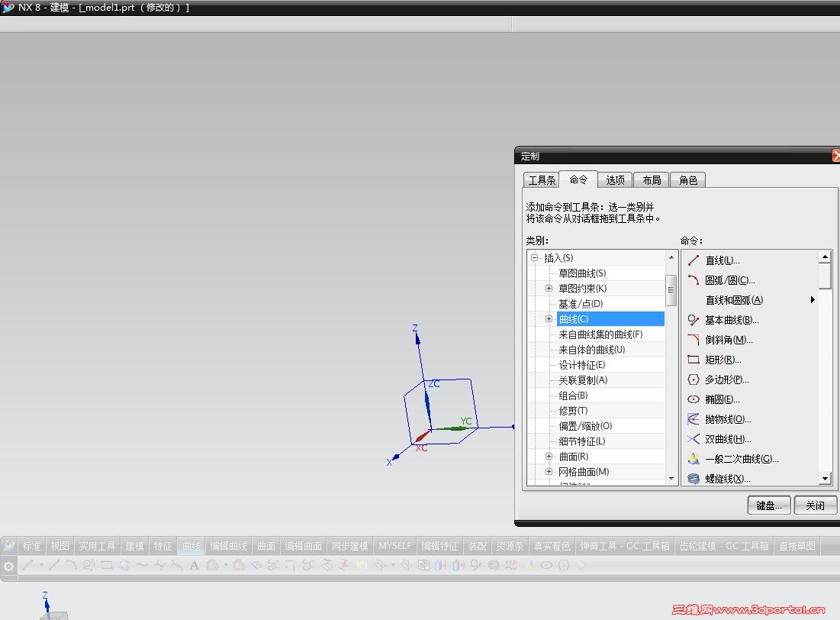This screenshot has width=840, height=620.
Task: Switch to the 角色 tab
Action: click(x=688, y=180)
